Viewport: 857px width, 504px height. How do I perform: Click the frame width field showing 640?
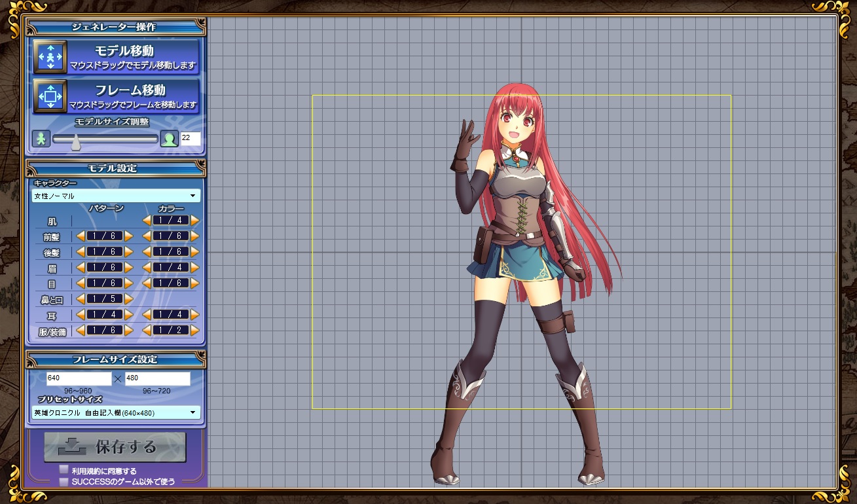pyautogui.click(x=79, y=378)
